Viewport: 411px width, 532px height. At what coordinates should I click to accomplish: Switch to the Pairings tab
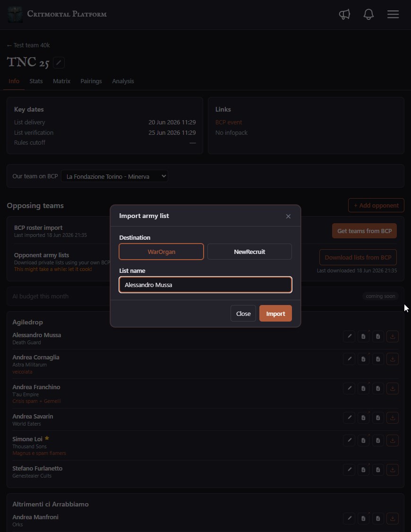coord(91,81)
